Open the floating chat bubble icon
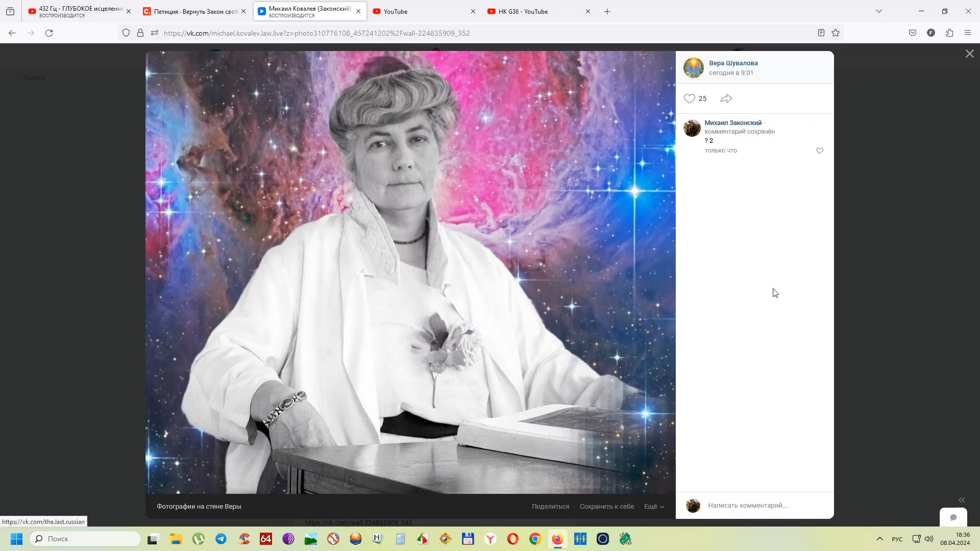Viewport: 980px width, 551px height. pyautogui.click(x=953, y=517)
